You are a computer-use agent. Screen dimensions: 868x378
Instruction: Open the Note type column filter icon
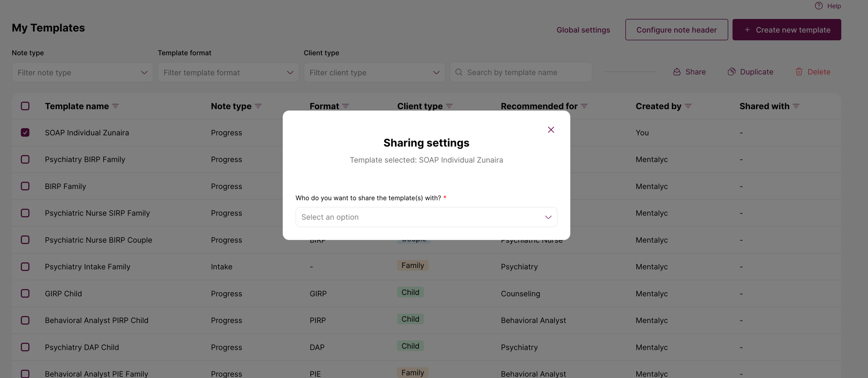(258, 106)
